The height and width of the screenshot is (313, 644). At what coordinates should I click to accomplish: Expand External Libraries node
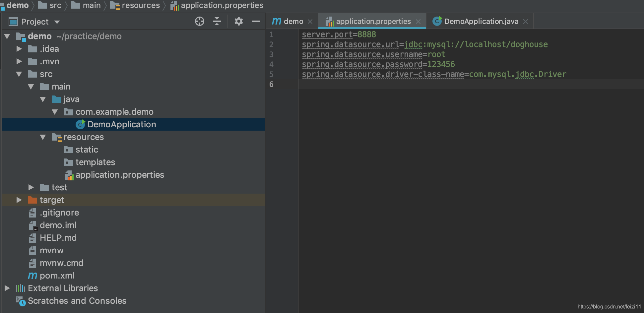click(x=7, y=288)
